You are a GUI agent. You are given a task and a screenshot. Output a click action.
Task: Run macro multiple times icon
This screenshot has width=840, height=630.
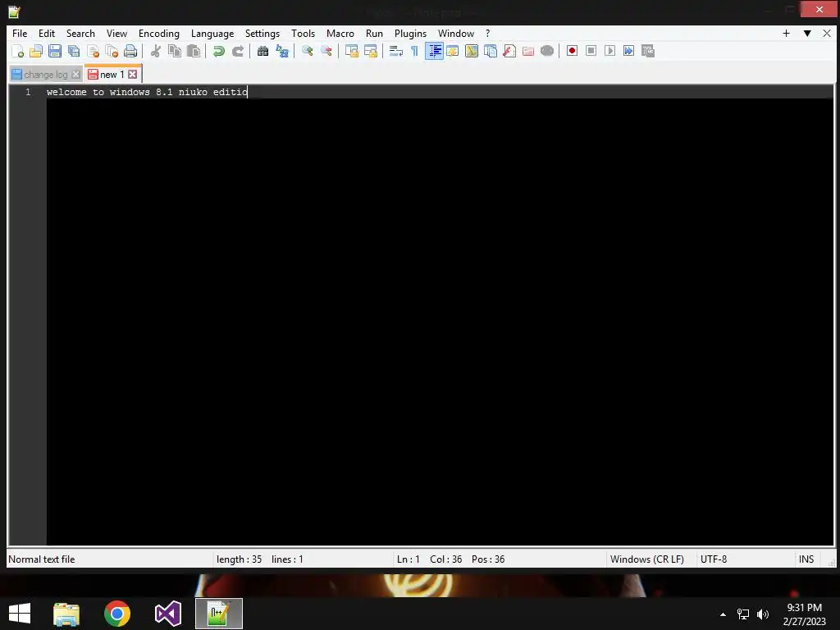[x=628, y=51]
